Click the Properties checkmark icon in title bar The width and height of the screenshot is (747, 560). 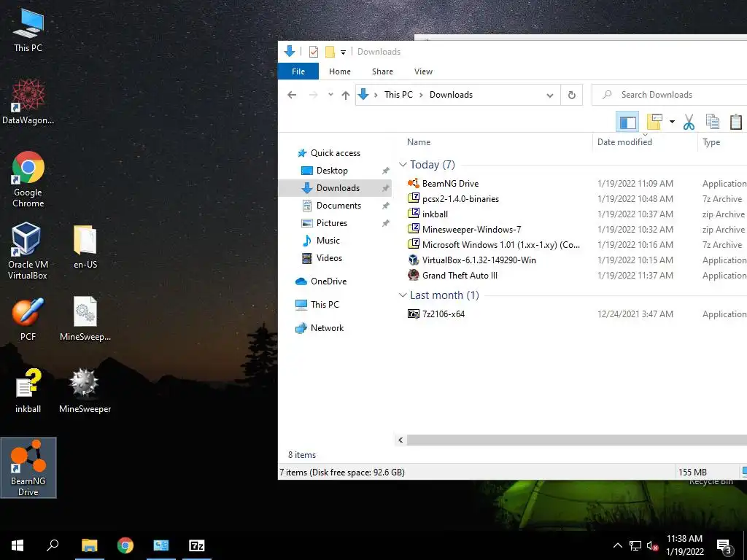[314, 52]
